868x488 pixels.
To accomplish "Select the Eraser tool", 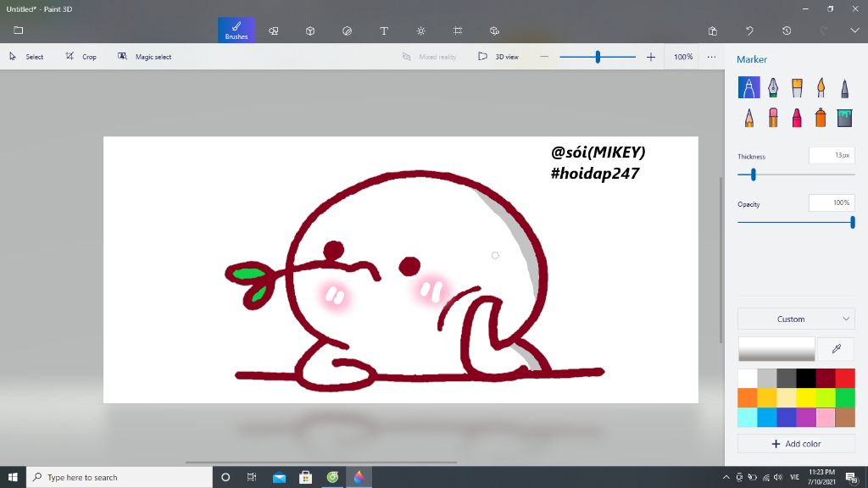I will tap(774, 117).
